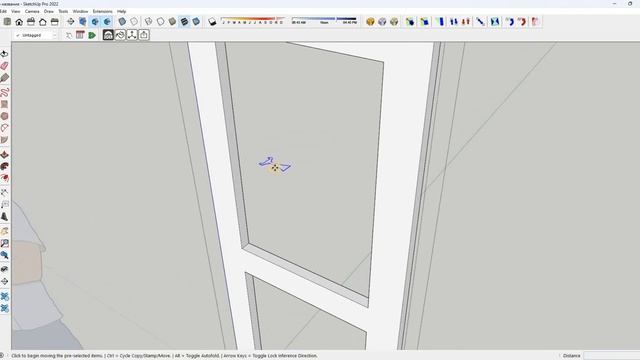This screenshot has height=360, width=640.
Task: Select the Line pencil tool
Action: click(4, 78)
